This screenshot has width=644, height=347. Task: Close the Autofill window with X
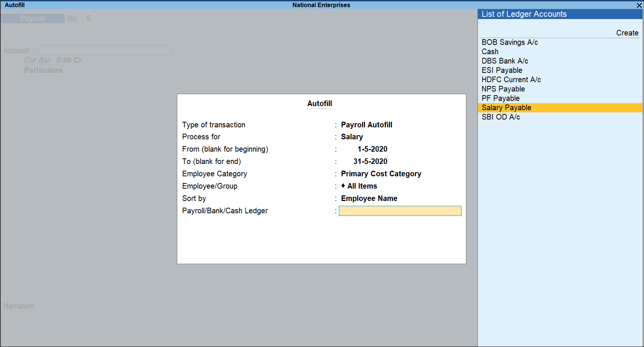coord(639,5)
